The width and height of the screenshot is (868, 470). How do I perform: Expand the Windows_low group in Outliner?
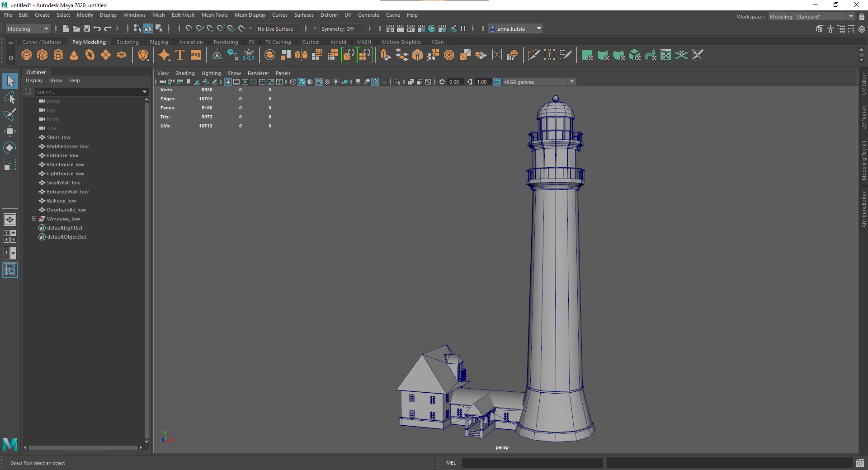(34, 219)
